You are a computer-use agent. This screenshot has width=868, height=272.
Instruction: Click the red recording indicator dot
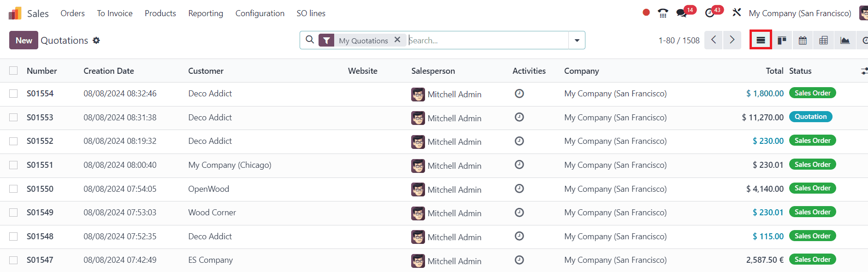tap(646, 12)
